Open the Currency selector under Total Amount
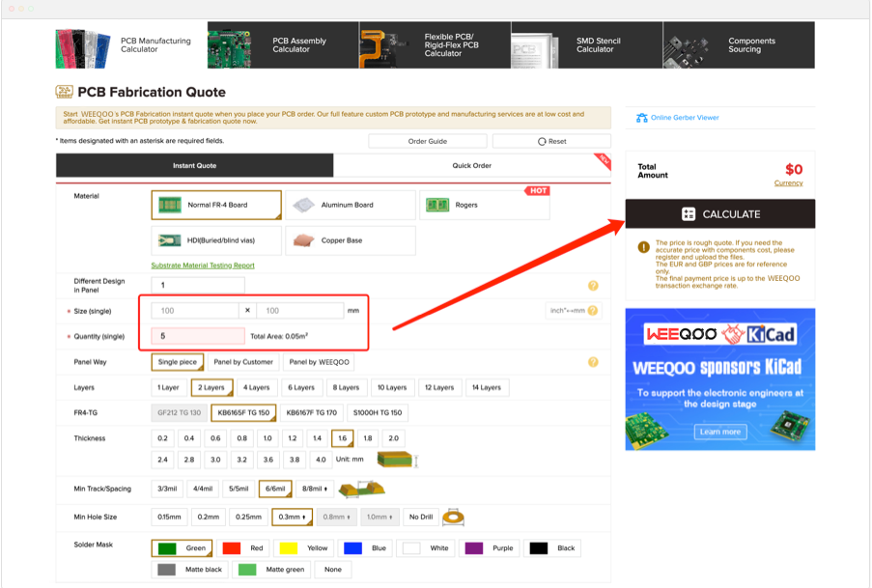This screenshot has height=588, width=872. (x=788, y=182)
